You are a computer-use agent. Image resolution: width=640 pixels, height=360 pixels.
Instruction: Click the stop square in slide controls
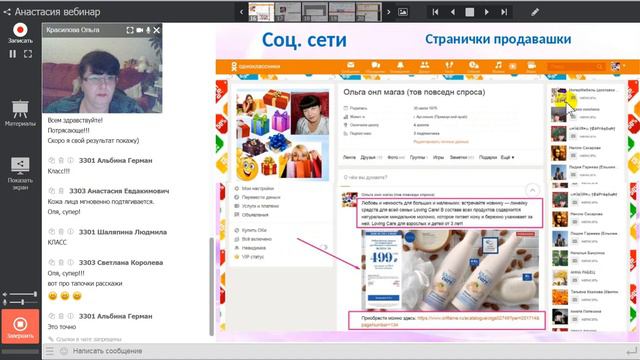pyautogui.click(x=470, y=12)
